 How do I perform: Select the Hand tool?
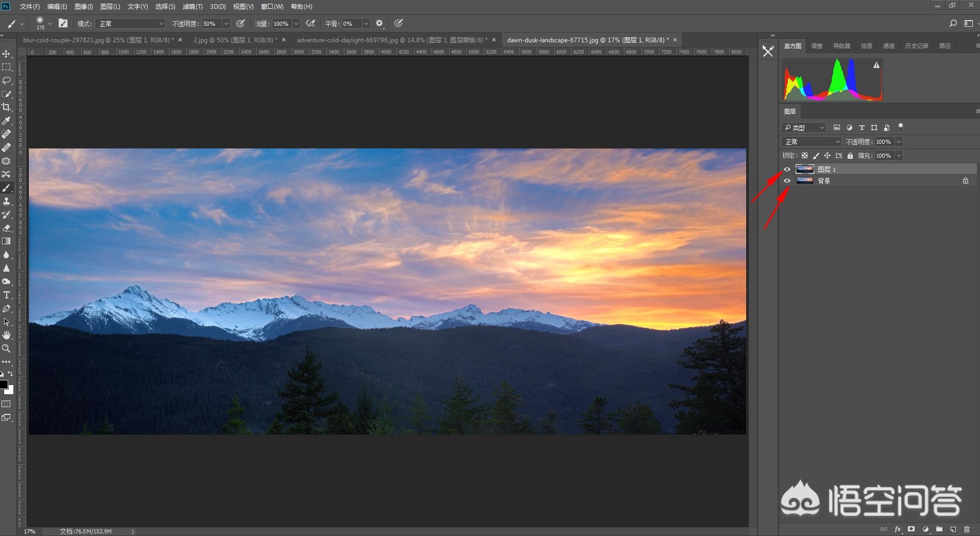tap(6, 335)
